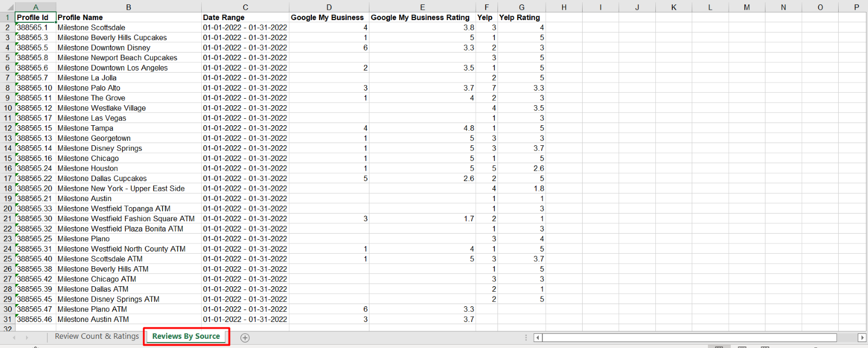Select column A header
Viewport: 868px width, 348px height.
[x=35, y=8]
